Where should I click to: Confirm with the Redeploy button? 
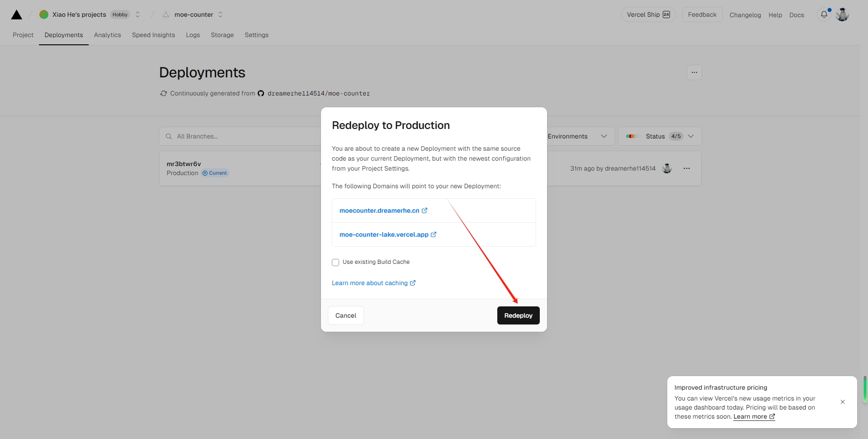(518, 315)
